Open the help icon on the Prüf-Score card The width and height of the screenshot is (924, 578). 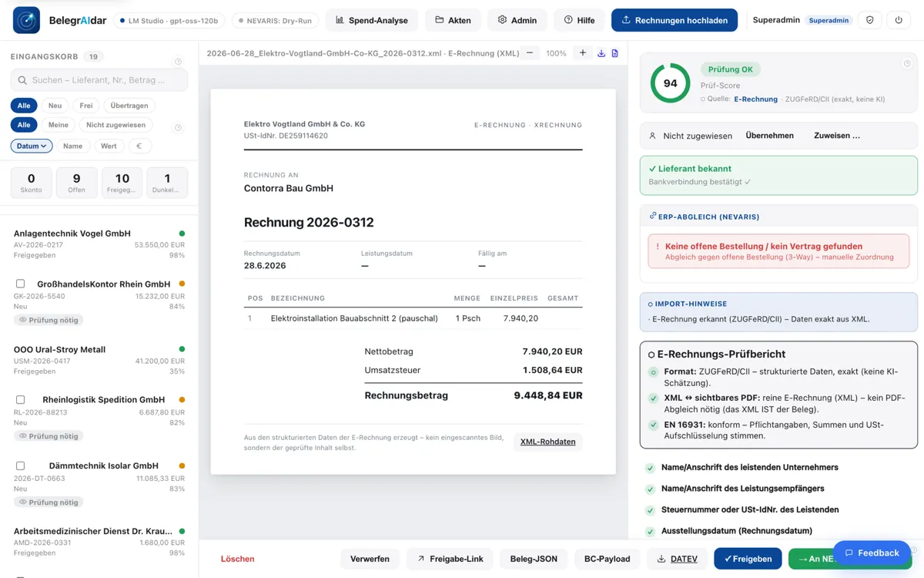[x=907, y=64]
